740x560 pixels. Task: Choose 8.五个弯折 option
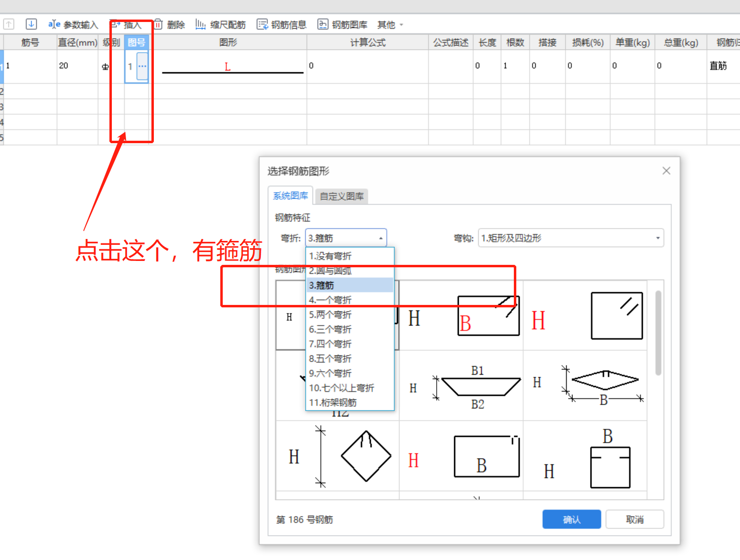[350, 359]
